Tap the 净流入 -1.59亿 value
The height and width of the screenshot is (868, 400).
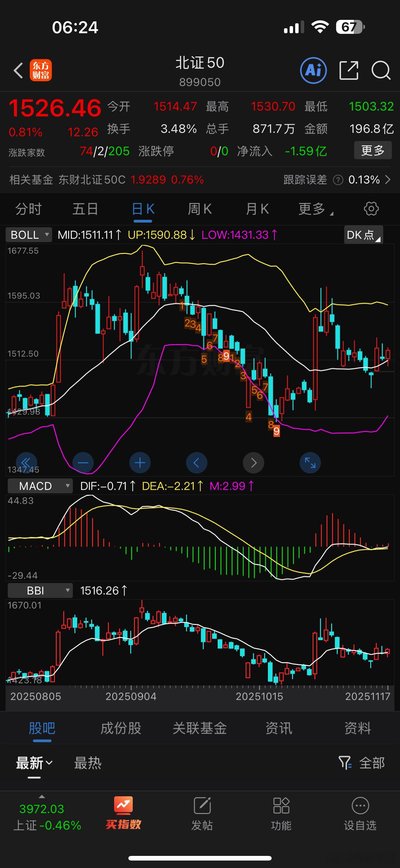click(306, 151)
